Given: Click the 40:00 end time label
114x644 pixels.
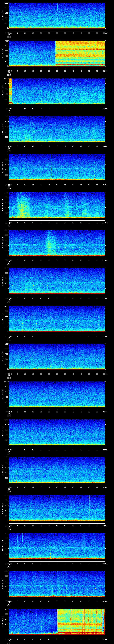Looking at the screenshot, I should pyautogui.click(x=105, y=412).
